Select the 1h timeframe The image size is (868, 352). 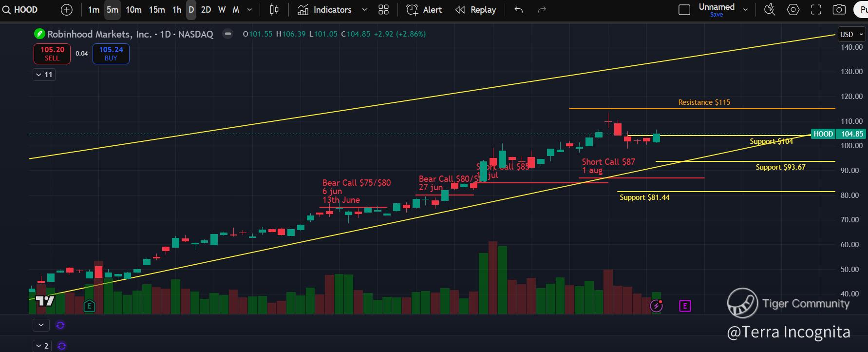(177, 10)
